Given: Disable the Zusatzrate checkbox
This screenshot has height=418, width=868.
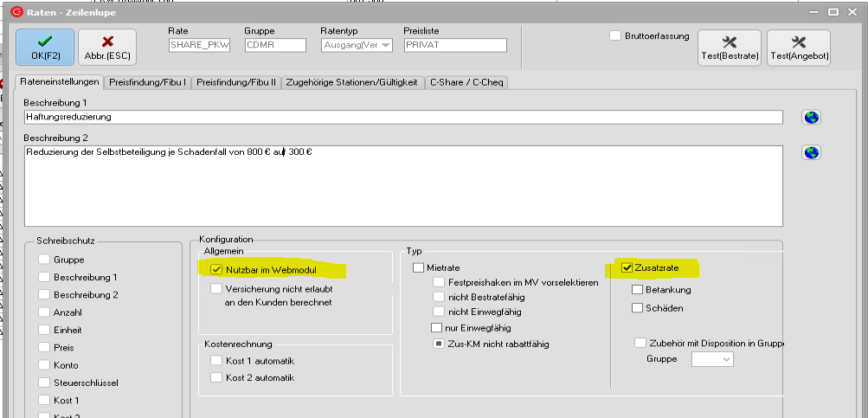Looking at the screenshot, I should click(627, 268).
